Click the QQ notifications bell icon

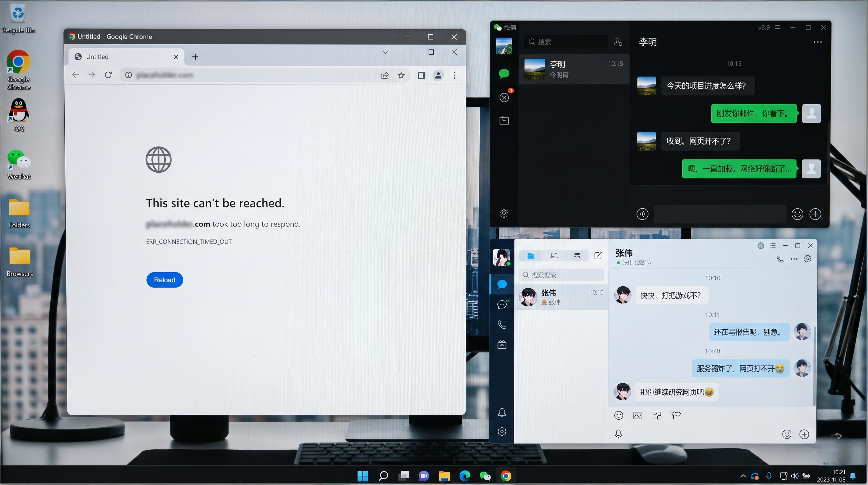pos(502,412)
